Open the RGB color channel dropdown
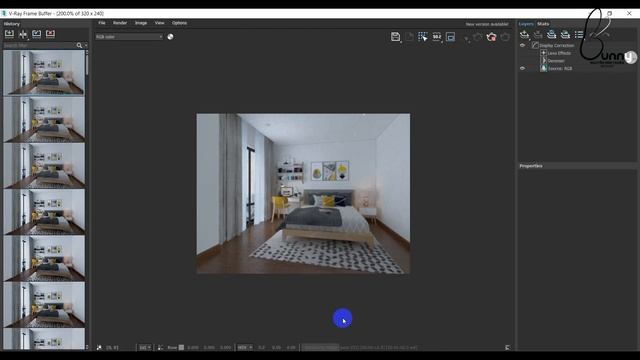Screen dimensions: 640x360 pyautogui.click(x=129, y=37)
